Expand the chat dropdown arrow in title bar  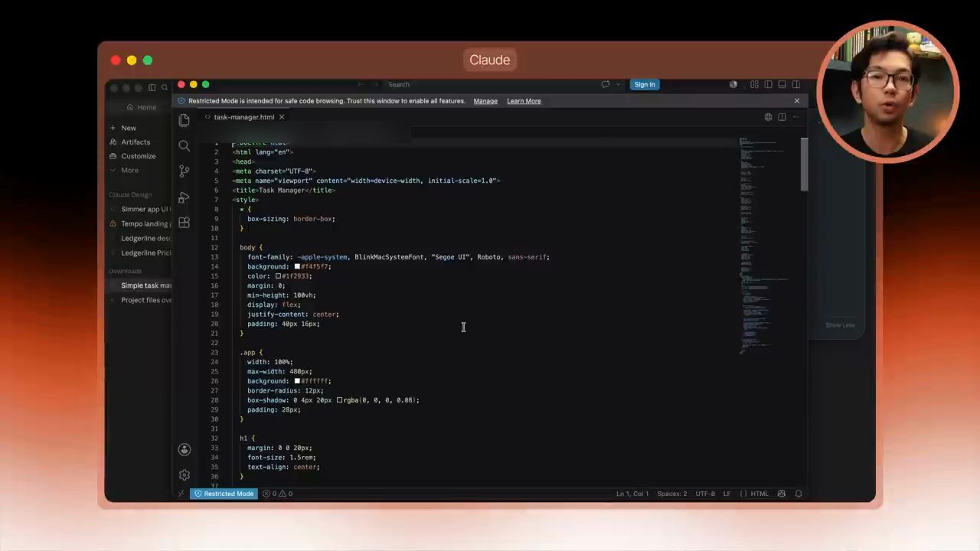pos(618,84)
